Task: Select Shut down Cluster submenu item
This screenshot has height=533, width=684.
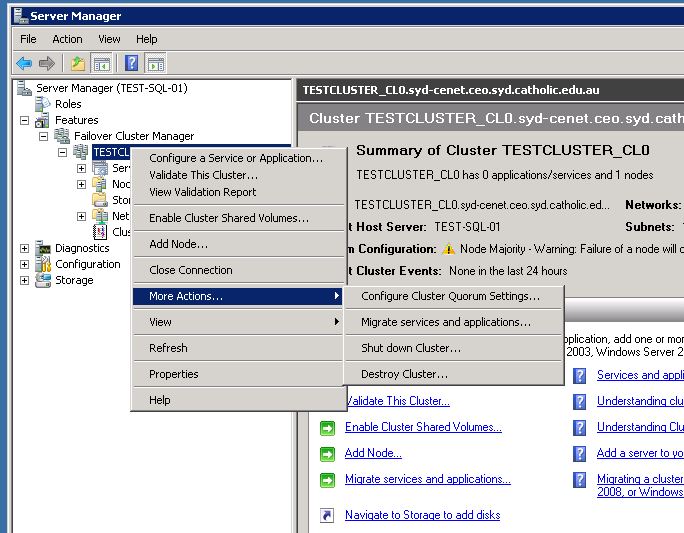Action: point(454,348)
